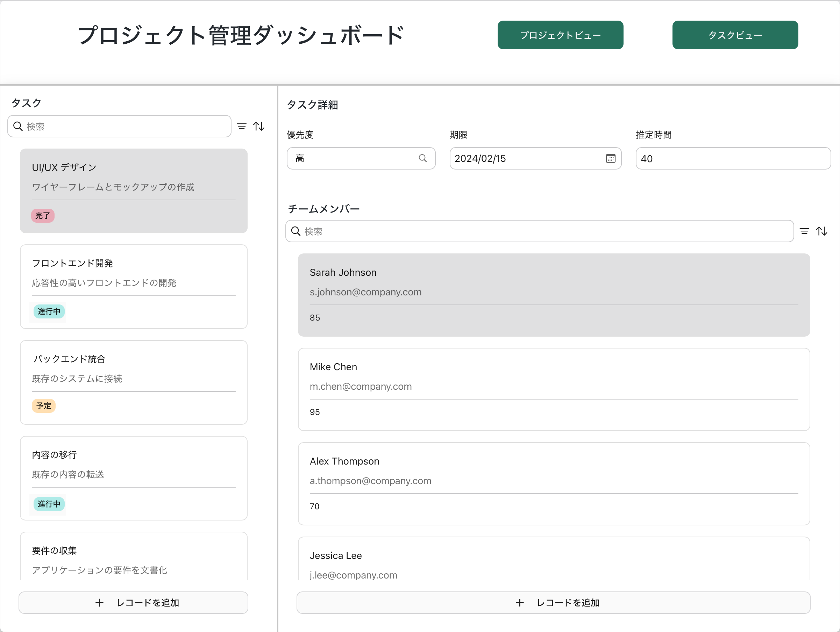
Task: Click the search magnifier in the team member search box
Action: (x=296, y=231)
